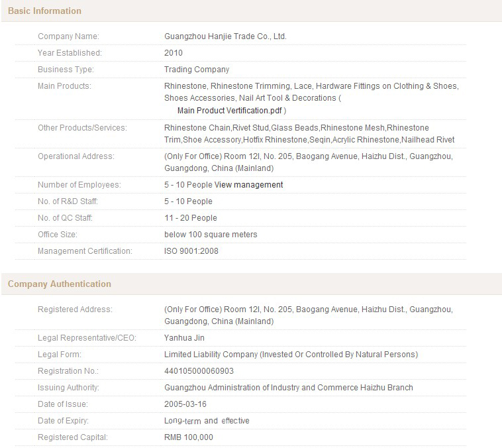Screen dimensions: 502x448
Task: Click the Limited Liability Company legal form value
Action: click(x=291, y=355)
